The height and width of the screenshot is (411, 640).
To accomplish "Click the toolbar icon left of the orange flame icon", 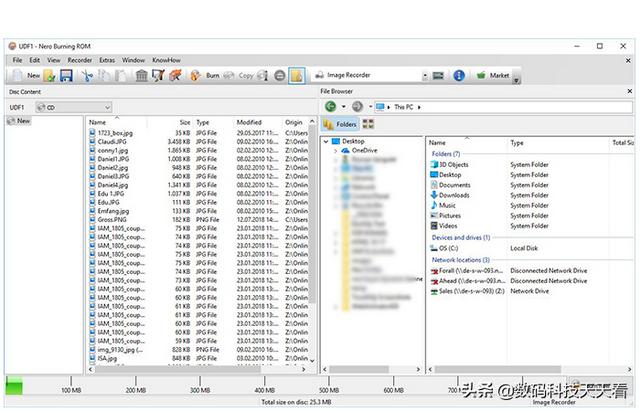I will (x=158, y=76).
